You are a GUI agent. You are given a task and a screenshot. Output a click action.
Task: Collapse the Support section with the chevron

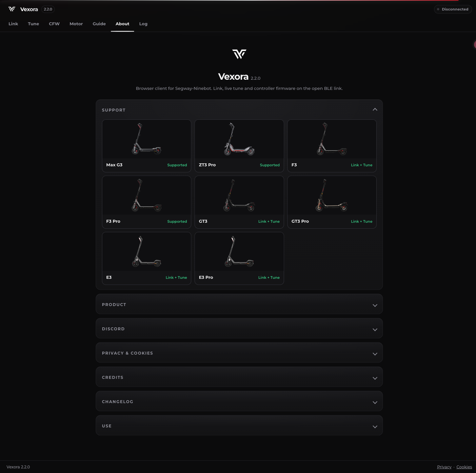[375, 110]
